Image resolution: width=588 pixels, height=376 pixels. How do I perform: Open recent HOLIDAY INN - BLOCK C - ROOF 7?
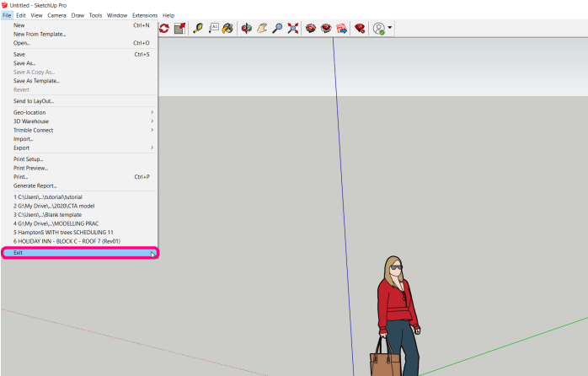click(79, 241)
